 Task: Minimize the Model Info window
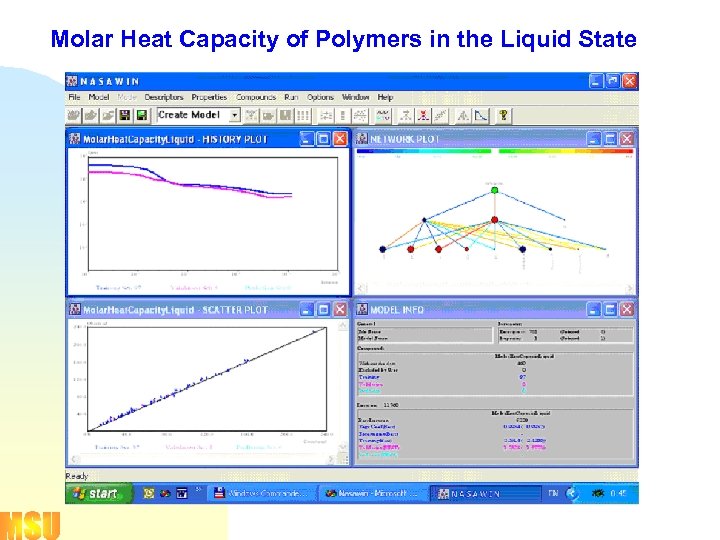tap(594, 309)
